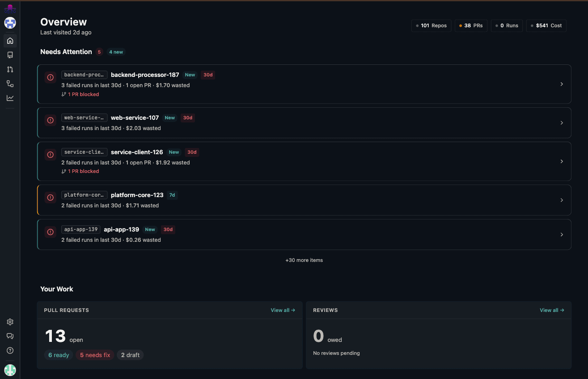Click the octopus logo at top of sidebar
The image size is (588, 379).
(x=10, y=8)
